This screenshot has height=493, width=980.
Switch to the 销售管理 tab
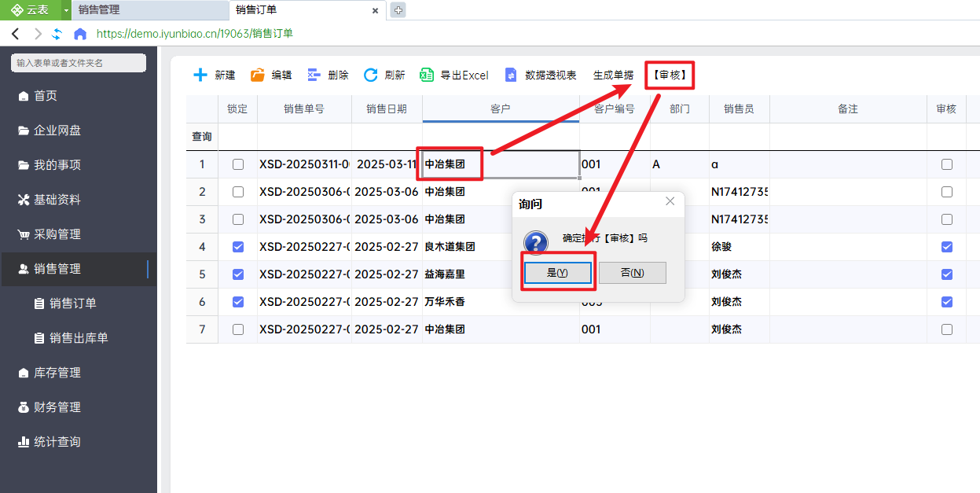pyautogui.click(x=149, y=10)
